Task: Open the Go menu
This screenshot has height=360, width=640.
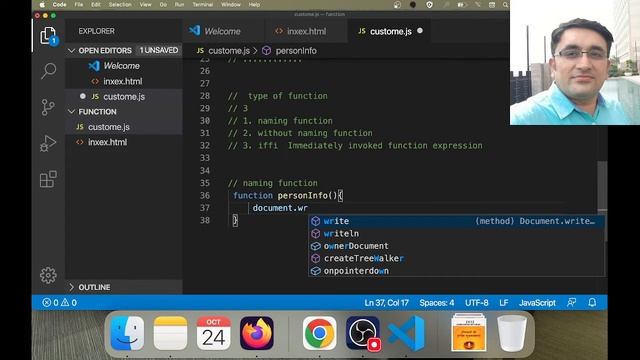Action: [x=163, y=4]
